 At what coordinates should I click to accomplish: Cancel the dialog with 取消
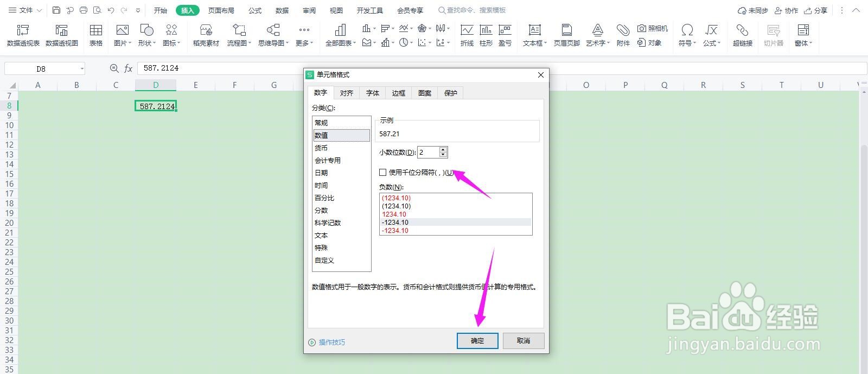tap(524, 341)
